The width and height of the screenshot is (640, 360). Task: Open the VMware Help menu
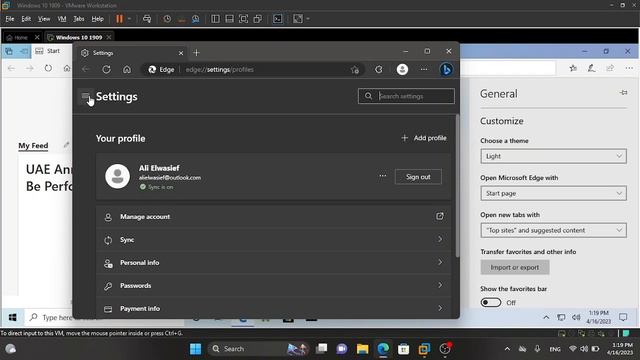tap(98, 19)
